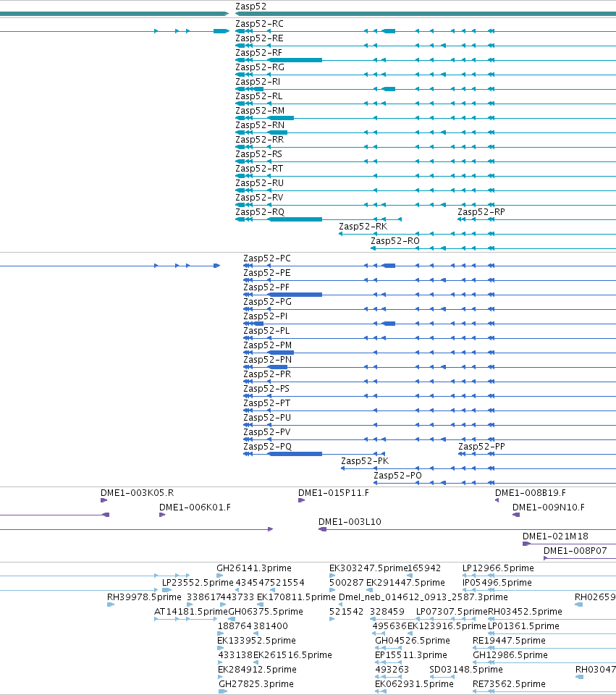The image size is (616, 695).
Task: Click the large coding block on Zasp52-PQ
Action: 295,454
